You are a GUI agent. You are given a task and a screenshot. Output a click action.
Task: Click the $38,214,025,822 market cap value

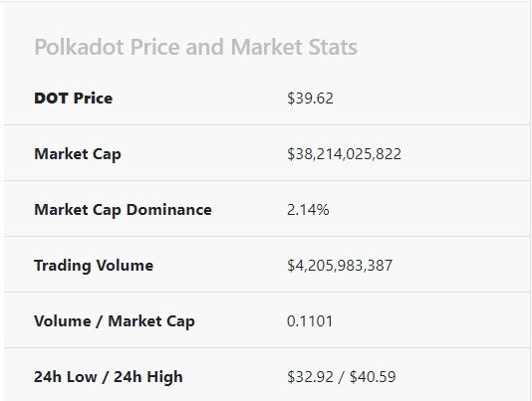pos(344,154)
